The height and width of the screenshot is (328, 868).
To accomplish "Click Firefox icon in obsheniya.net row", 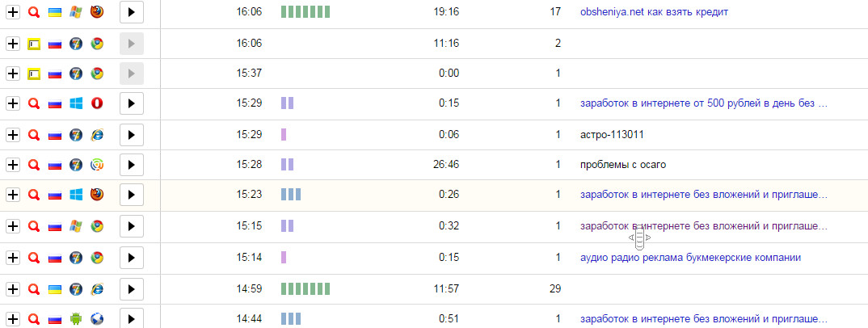I will point(97,12).
